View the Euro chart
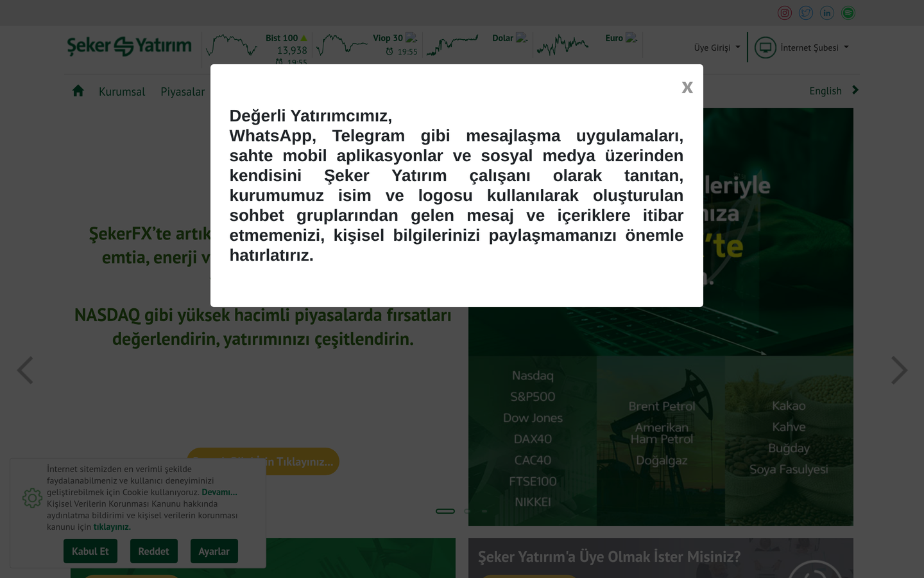 (x=563, y=45)
